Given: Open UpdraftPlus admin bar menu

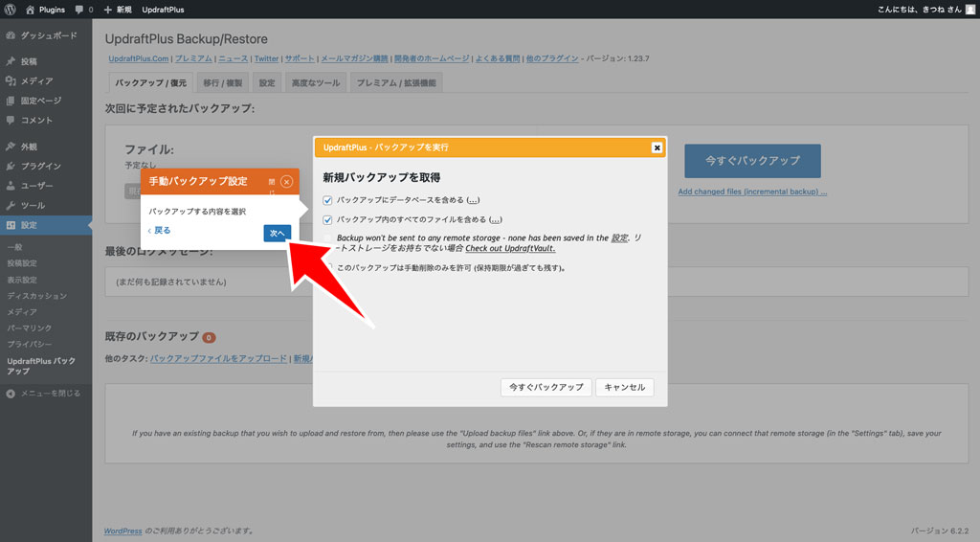Looking at the screenshot, I should point(163,10).
